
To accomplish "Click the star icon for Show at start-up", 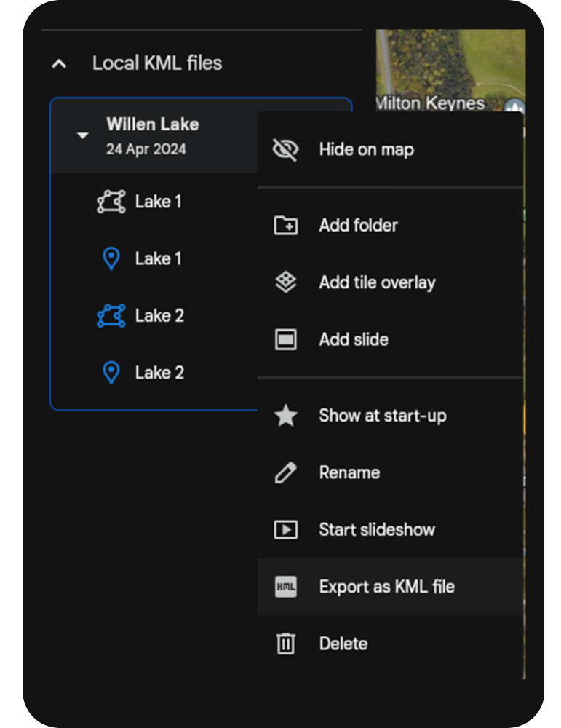I will click(x=285, y=416).
